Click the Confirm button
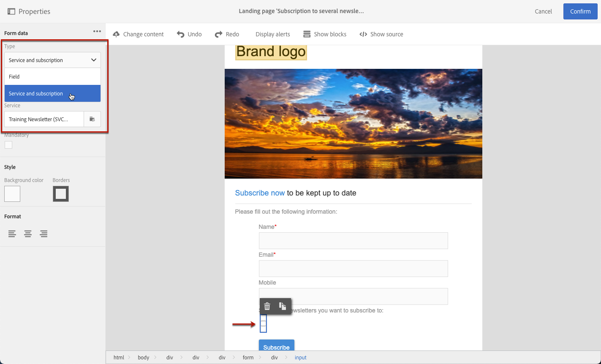The width and height of the screenshot is (601, 364). [580, 11]
